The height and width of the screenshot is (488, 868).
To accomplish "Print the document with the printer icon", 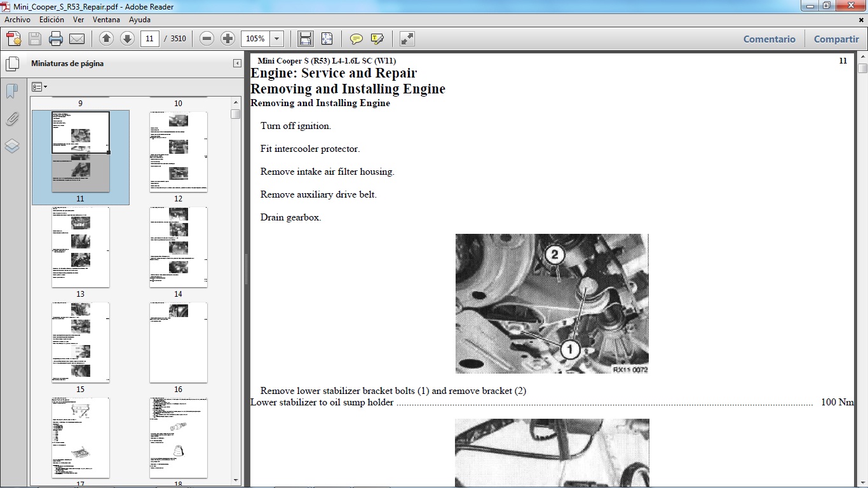I will click(56, 39).
